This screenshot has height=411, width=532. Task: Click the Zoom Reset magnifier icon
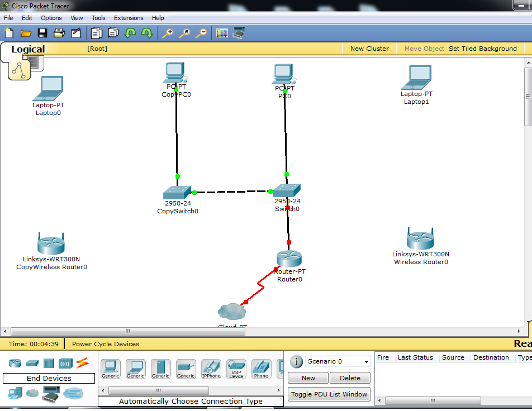tap(184, 33)
